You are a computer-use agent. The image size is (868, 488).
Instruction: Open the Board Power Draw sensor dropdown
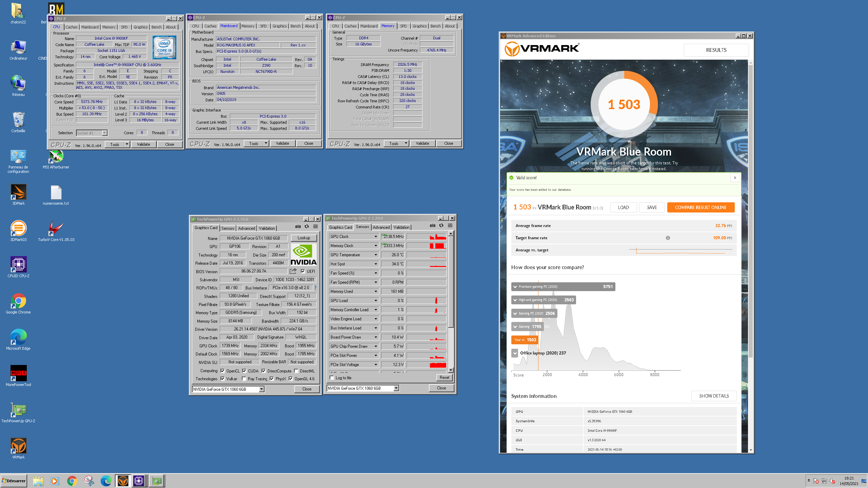376,337
